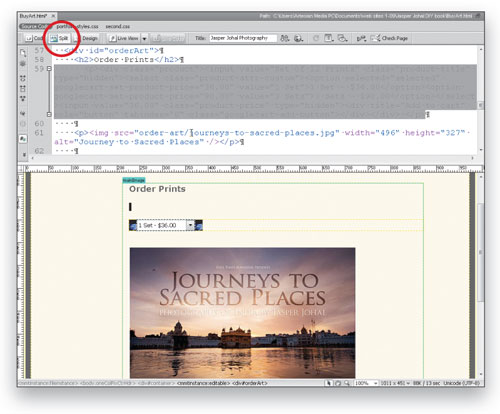Image resolution: width=500 pixels, height=414 pixels.
Task: Open the "1 Set - $36.00" dropdown
Action: pyautogui.click(x=166, y=225)
